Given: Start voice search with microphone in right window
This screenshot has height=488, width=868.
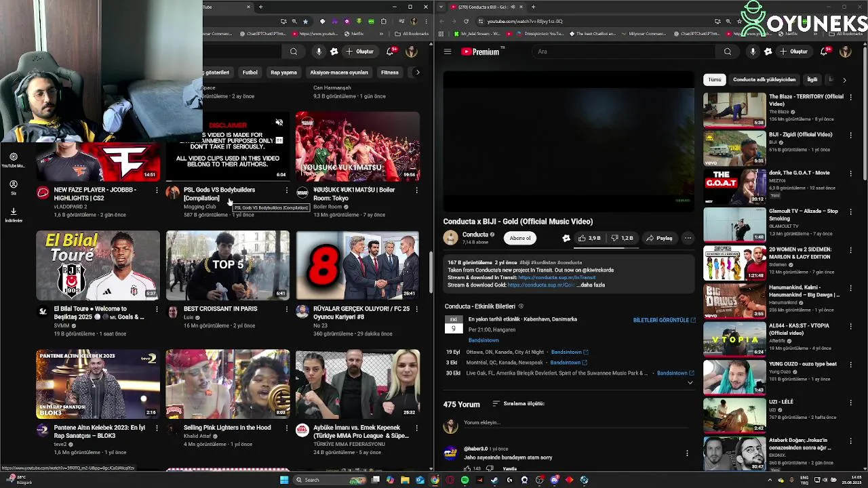Looking at the screenshot, I should pos(753,52).
